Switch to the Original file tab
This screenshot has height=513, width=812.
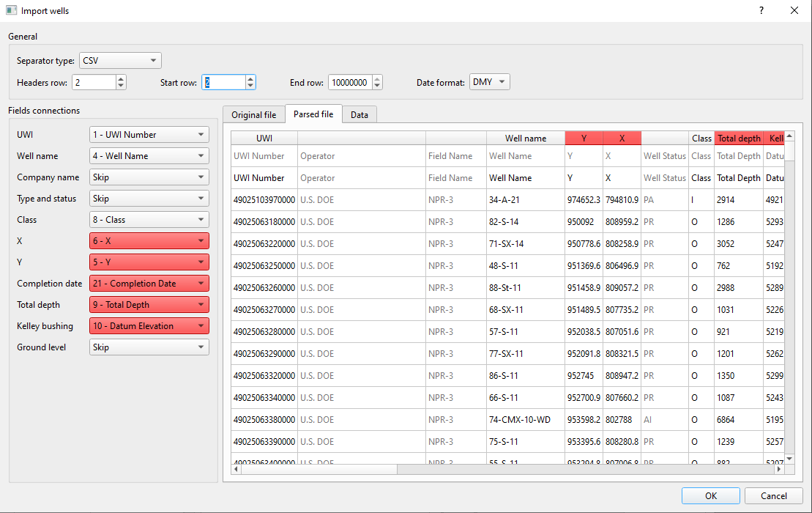coord(253,114)
